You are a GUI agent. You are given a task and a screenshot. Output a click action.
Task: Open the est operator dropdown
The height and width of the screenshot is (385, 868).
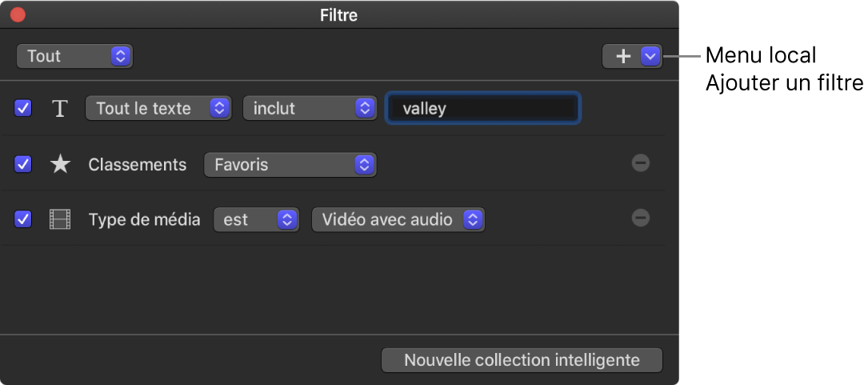pos(256,219)
